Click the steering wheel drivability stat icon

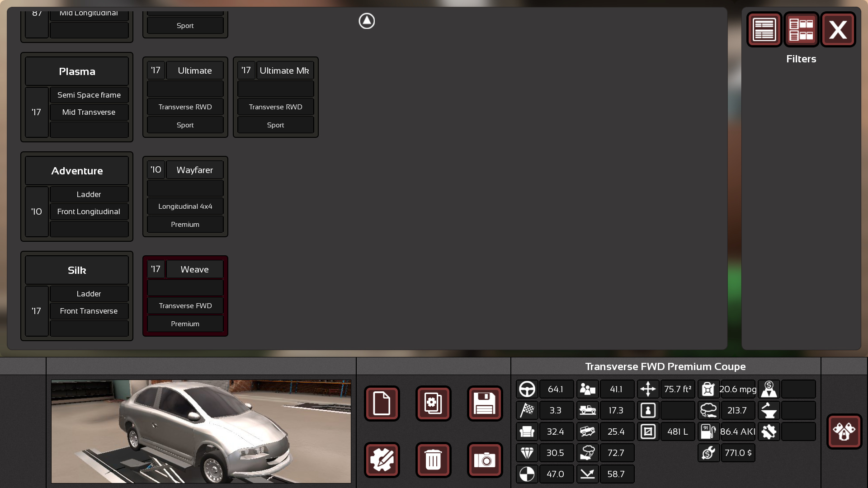tap(527, 389)
